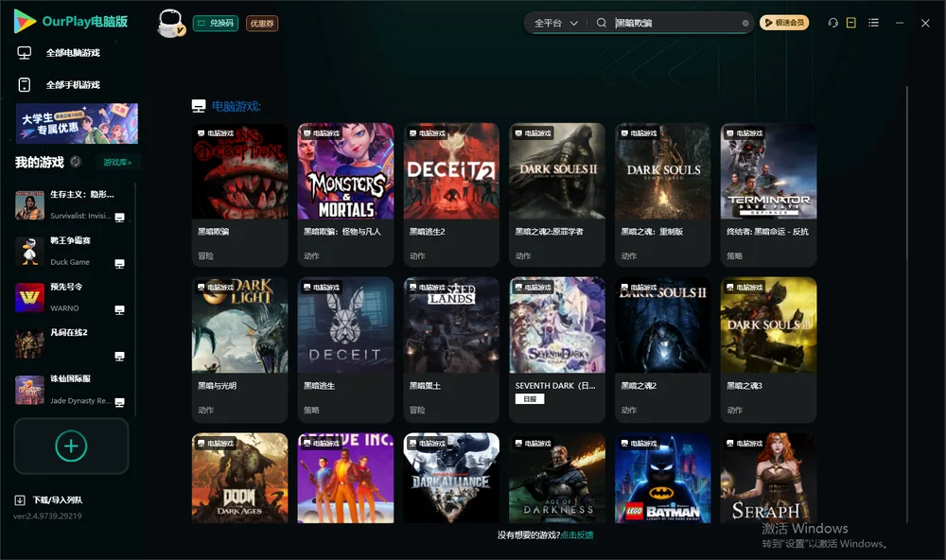Open the 大学生专属优惠 banner
The width and height of the screenshot is (946, 560).
pyautogui.click(x=77, y=123)
